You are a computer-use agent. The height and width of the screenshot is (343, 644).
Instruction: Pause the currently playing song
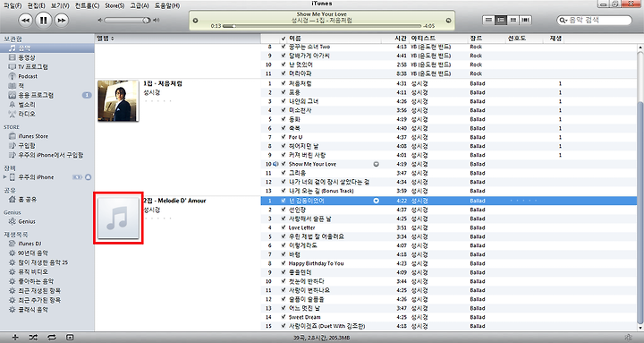pyautogui.click(x=44, y=20)
